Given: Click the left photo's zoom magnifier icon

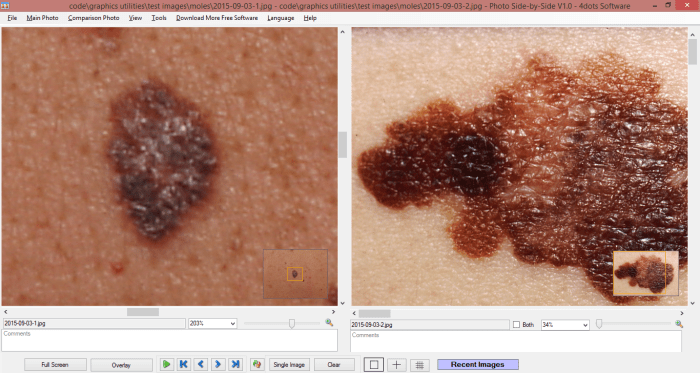Looking at the screenshot, I should [329, 323].
